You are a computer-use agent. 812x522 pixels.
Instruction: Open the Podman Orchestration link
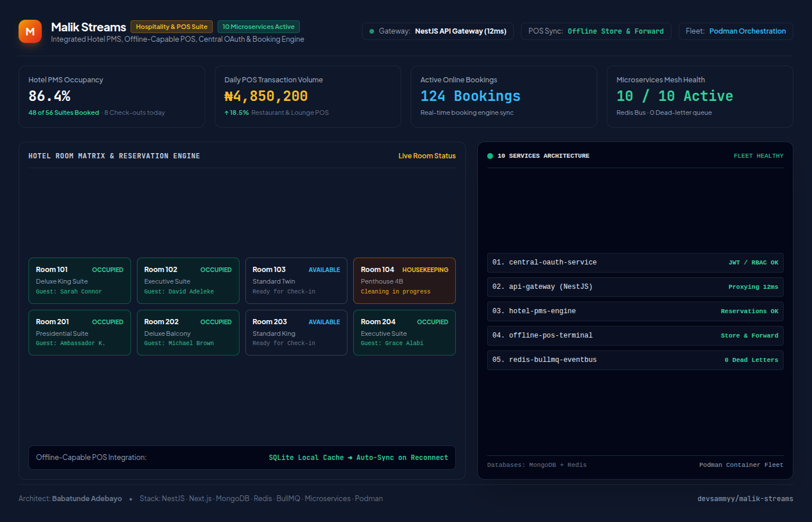pos(748,31)
